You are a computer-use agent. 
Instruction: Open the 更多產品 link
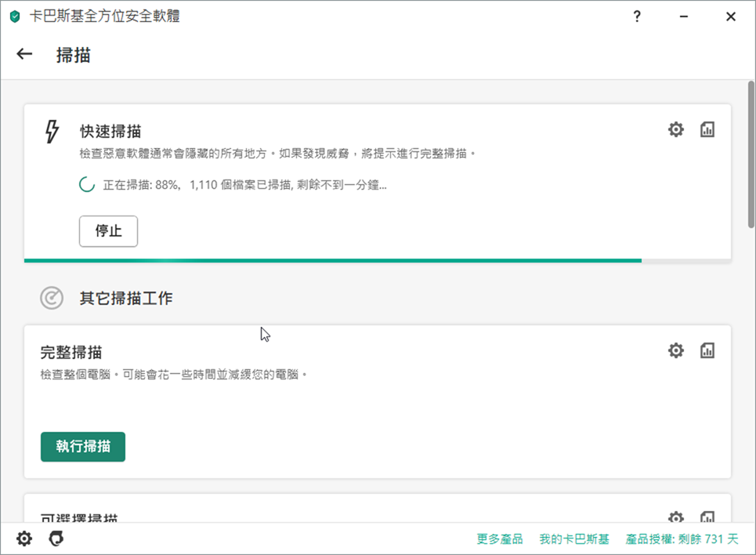tap(499, 539)
